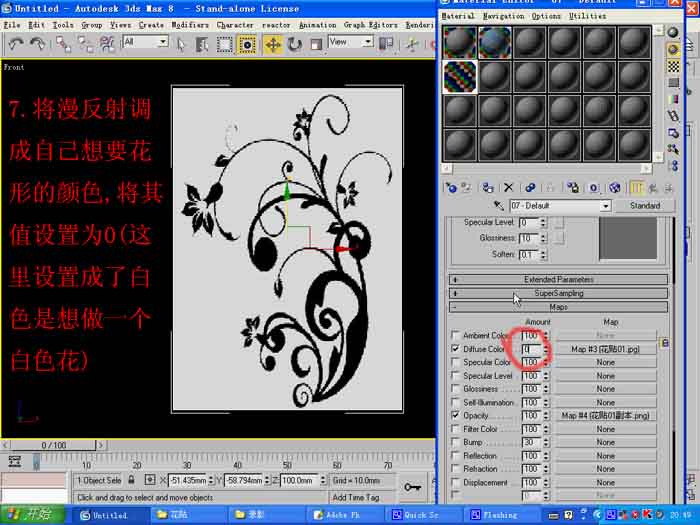
Task: Collapse the Maps rollout
Action: pos(558,307)
